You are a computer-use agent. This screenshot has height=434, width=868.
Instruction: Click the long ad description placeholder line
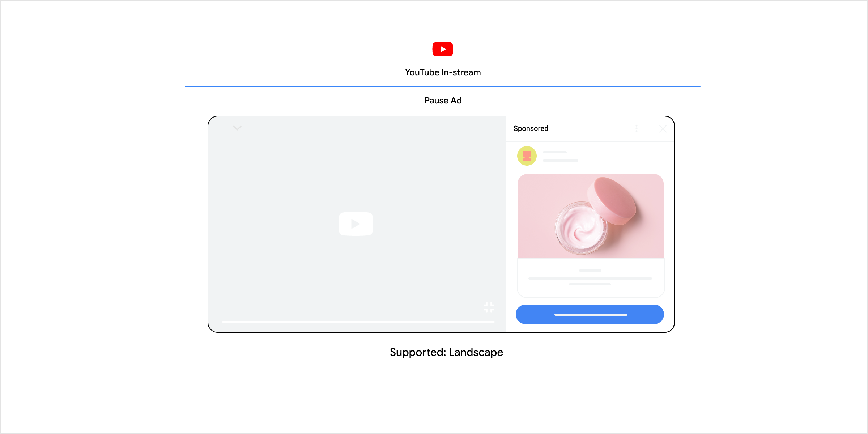click(590, 278)
